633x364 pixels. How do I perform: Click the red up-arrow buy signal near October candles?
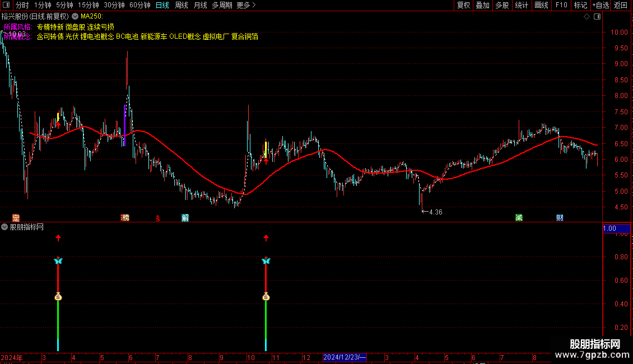(266, 161)
